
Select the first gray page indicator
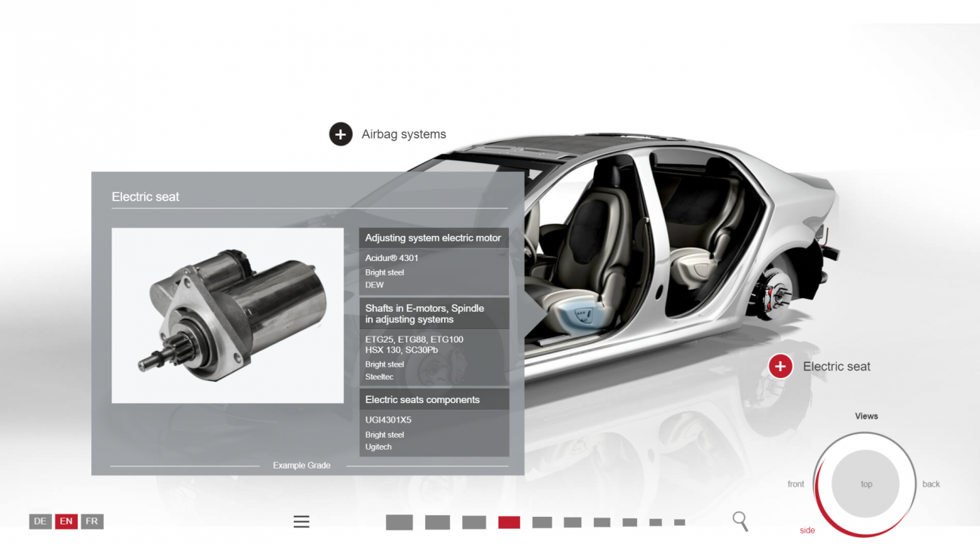tap(400, 522)
